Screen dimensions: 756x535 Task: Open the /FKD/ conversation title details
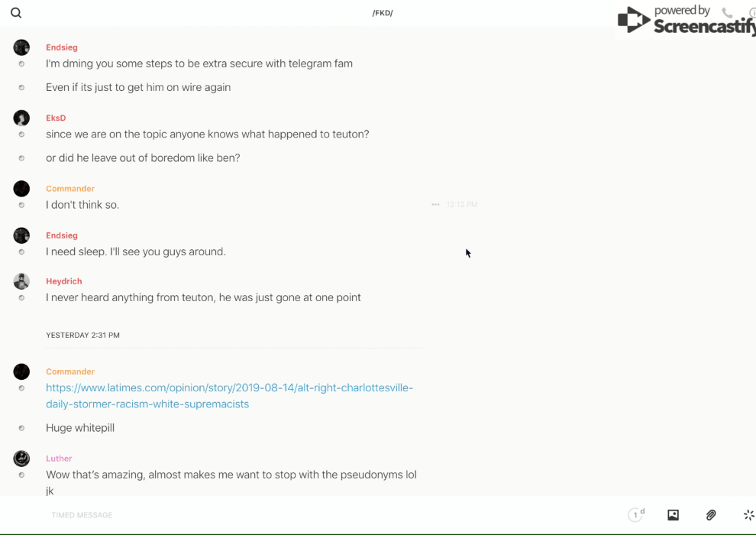point(383,13)
